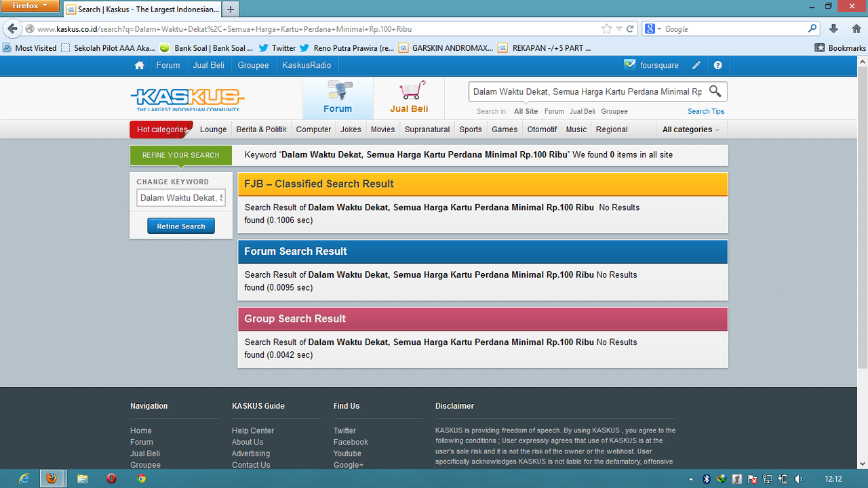Click the KASKUS logo
This screenshot has height=488, width=868.
[x=187, y=99]
